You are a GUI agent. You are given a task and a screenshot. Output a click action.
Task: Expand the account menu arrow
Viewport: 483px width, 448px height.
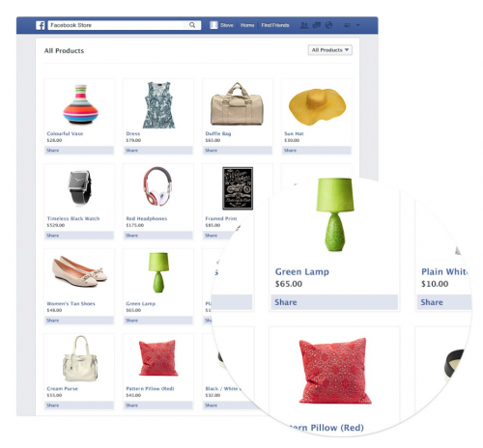357,25
